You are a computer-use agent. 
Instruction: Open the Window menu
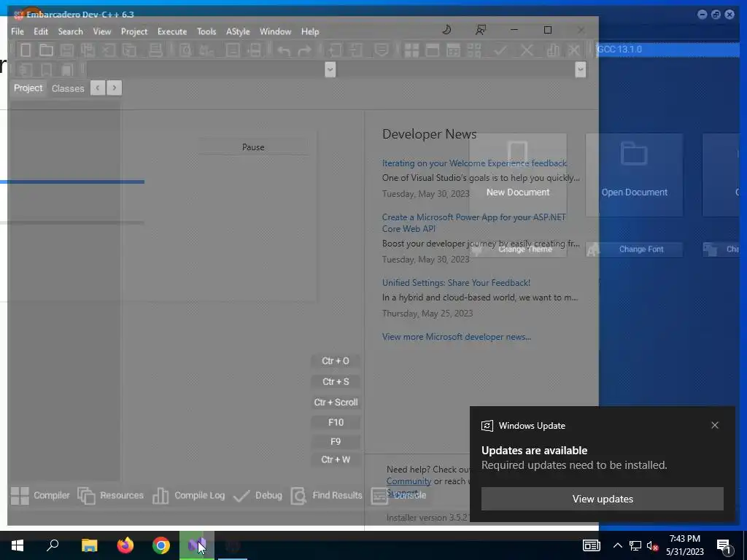[275, 31]
